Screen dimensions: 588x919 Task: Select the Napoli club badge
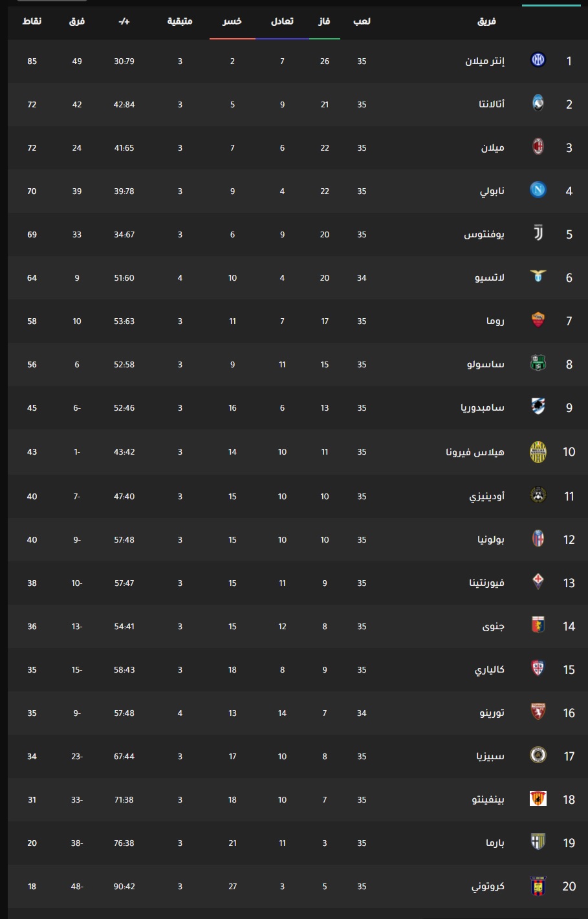coord(538,190)
